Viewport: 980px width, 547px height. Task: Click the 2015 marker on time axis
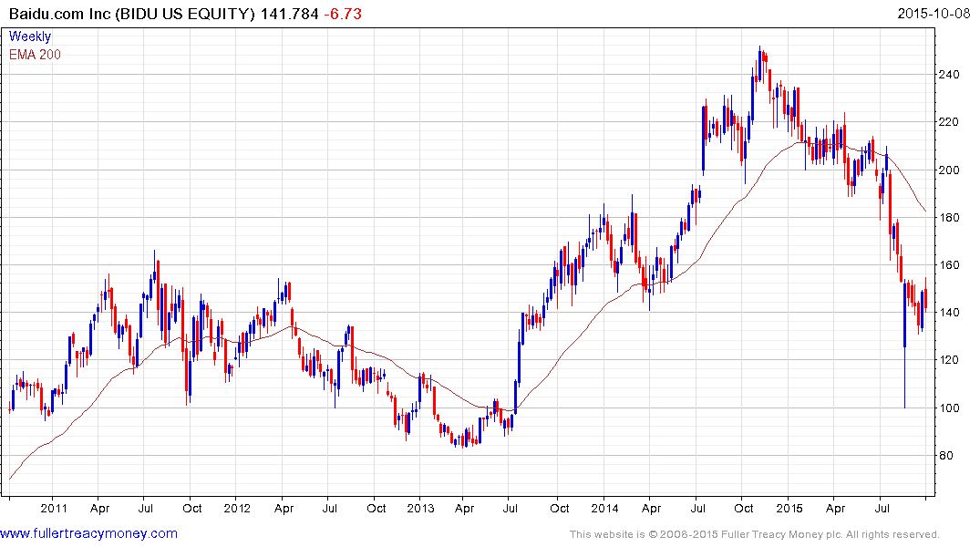click(789, 509)
